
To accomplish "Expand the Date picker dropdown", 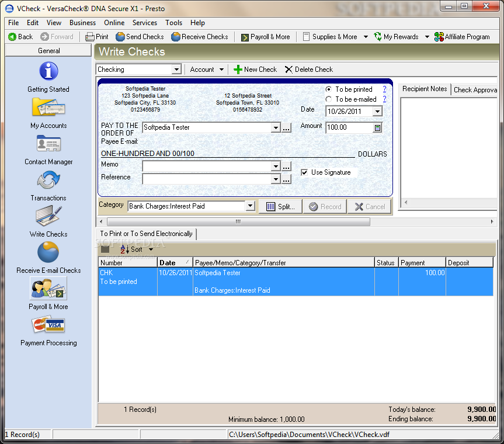I will tap(377, 112).
